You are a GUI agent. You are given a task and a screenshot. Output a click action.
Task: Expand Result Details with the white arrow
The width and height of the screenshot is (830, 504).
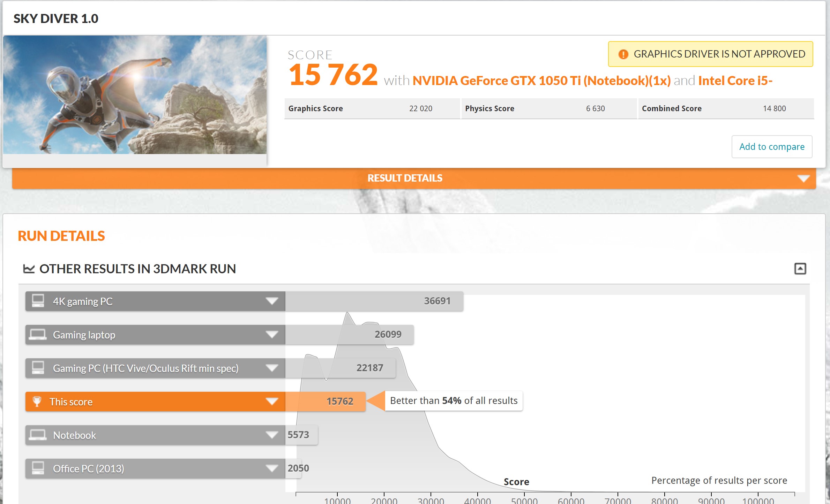(x=803, y=178)
